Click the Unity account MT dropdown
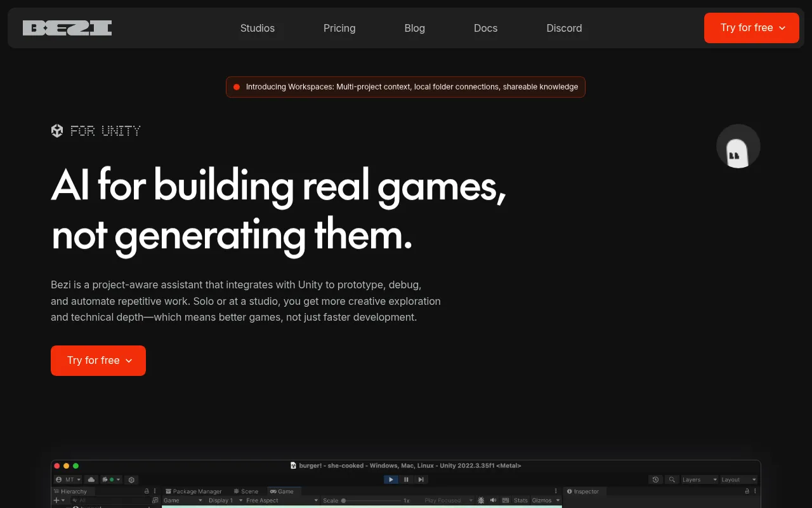Screen dimensions: 812x508 point(68,479)
